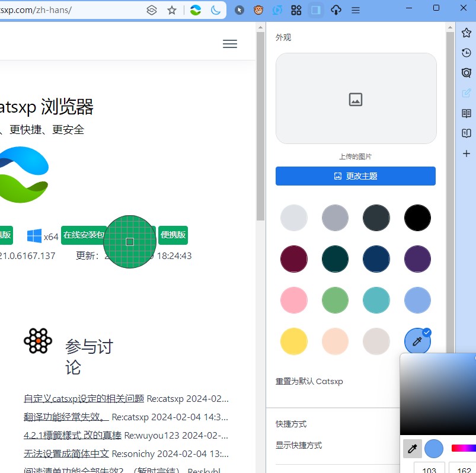Open the 无法设置成简体中文 link
Viewport: 476px width, 473px height.
point(66,454)
